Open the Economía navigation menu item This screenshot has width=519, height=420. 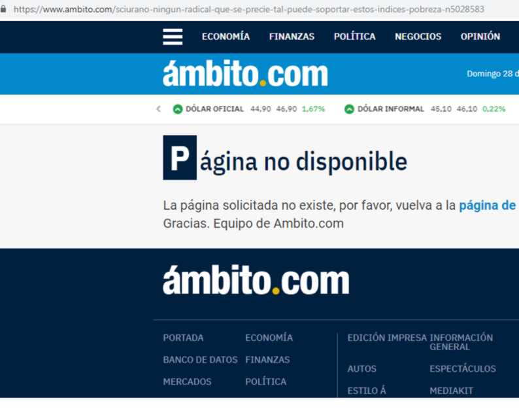click(x=226, y=37)
